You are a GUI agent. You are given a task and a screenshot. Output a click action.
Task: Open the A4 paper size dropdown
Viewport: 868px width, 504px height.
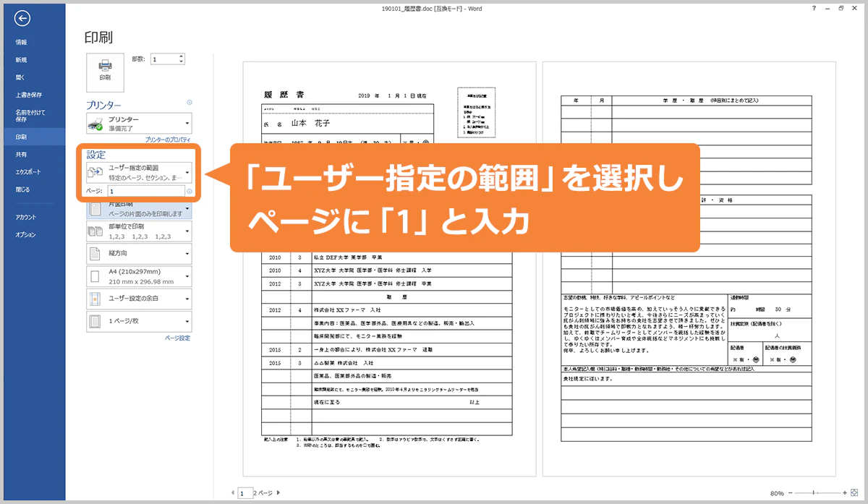(139, 276)
